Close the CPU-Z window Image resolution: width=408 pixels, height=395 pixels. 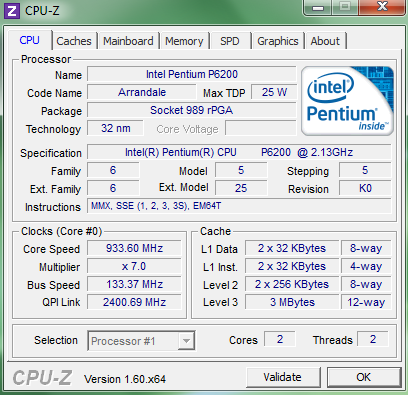point(382,7)
